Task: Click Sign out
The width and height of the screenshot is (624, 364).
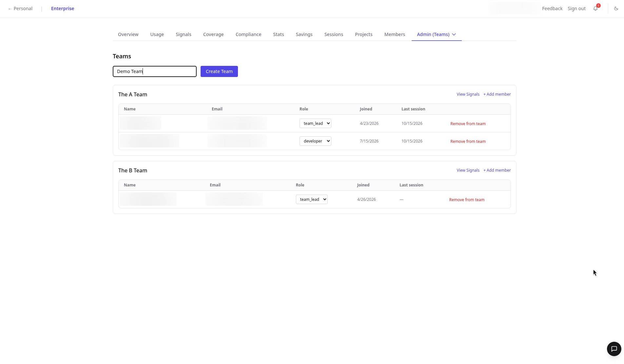Action: pyautogui.click(x=576, y=9)
